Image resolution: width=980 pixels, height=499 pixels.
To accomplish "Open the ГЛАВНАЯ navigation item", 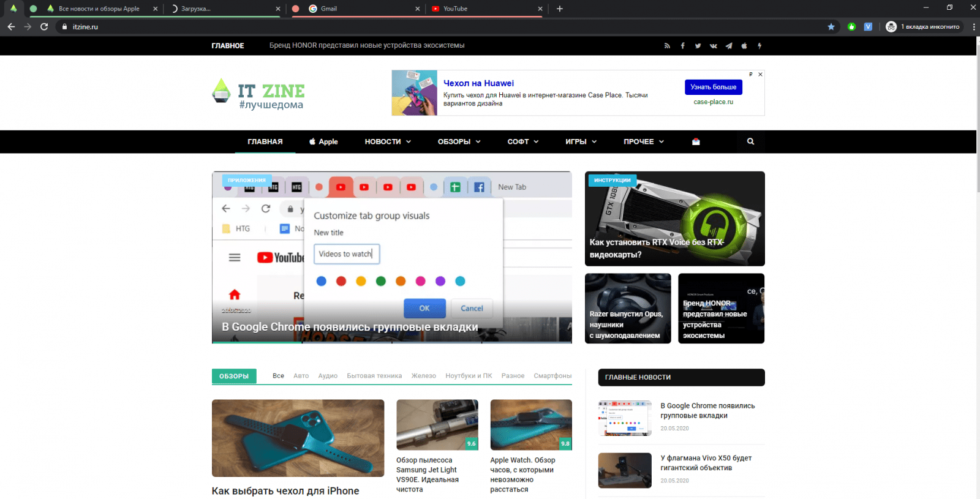I will 265,141.
